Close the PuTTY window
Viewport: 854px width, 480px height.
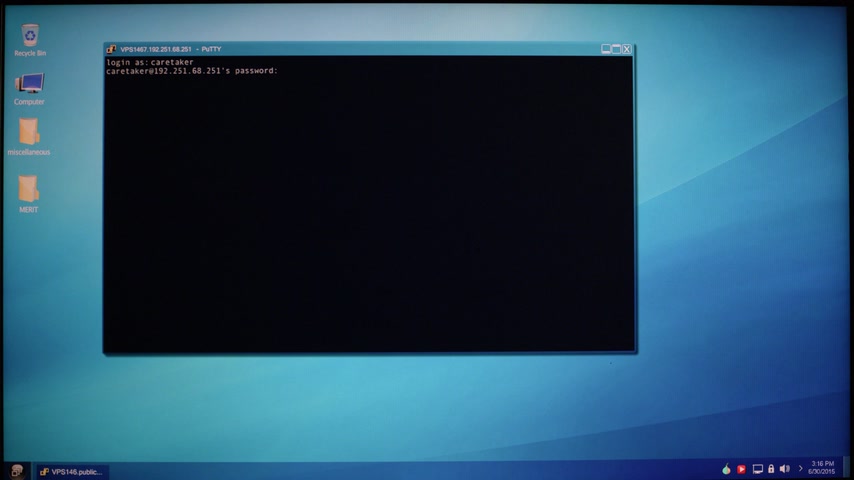627,49
